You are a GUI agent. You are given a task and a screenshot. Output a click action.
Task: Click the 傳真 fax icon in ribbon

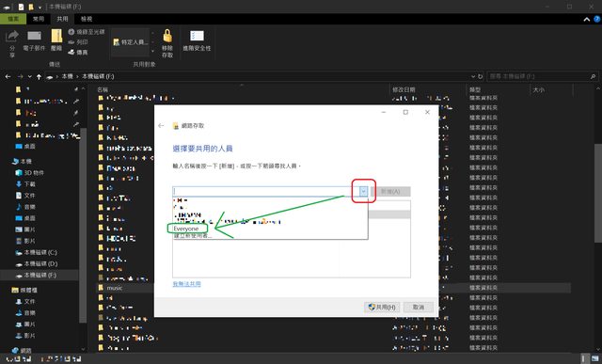point(71,52)
